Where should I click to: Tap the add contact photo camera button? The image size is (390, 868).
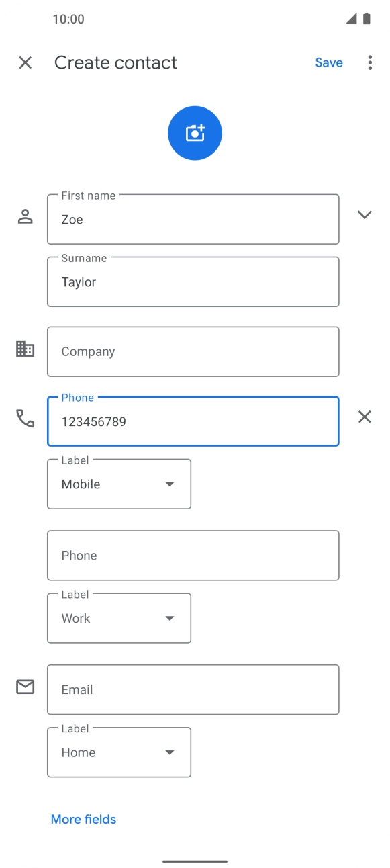(195, 133)
